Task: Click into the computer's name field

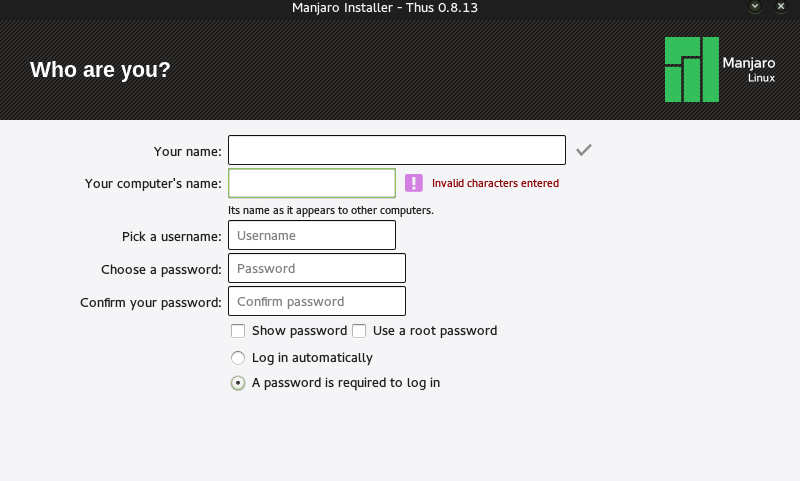Action: coord(312,183)
